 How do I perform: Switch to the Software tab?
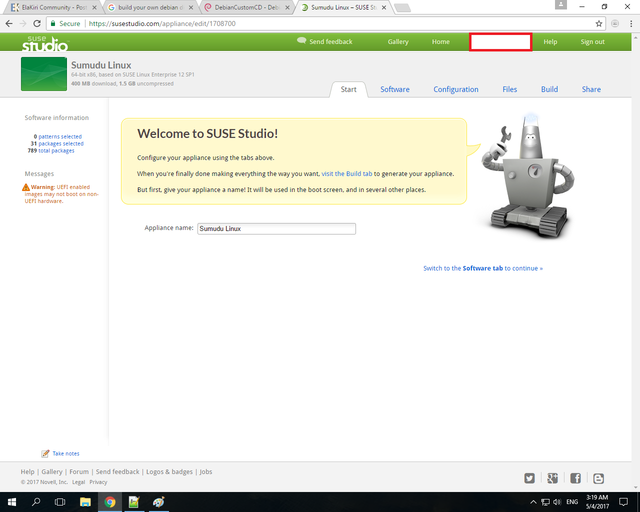tap(395, 89)
